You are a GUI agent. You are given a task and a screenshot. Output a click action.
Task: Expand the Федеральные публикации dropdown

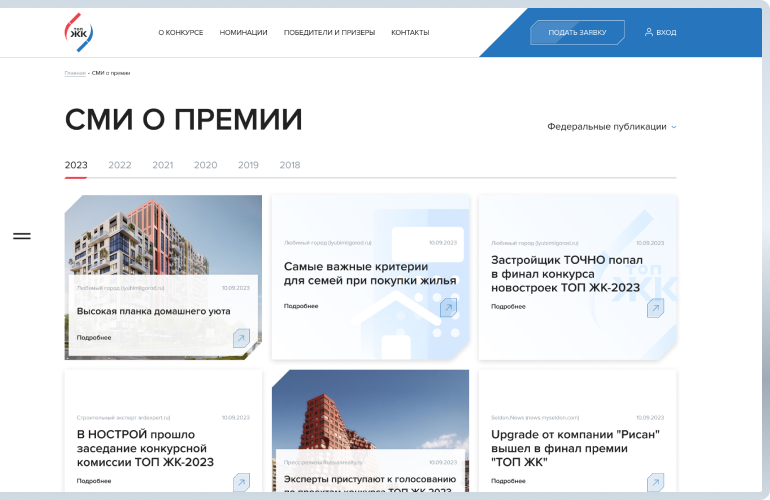(612, 127)
